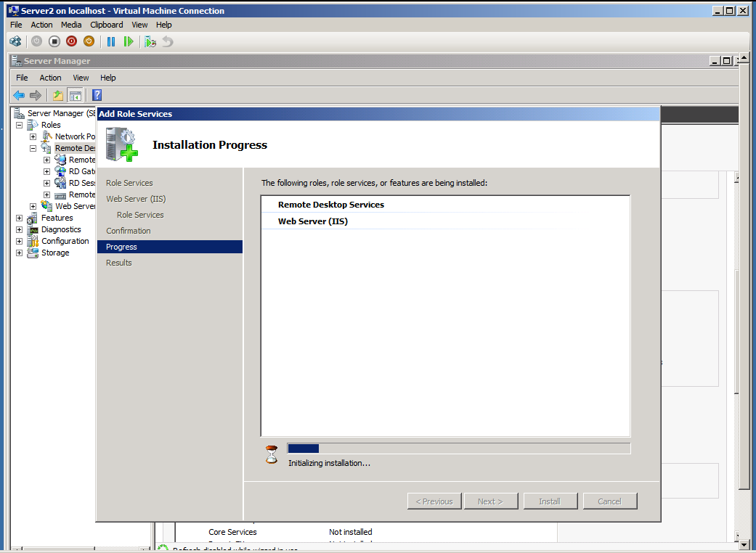The width and height of the screenshot is (756, 553).
Task: Click the Previous button
Action: (x=434, y=501)
